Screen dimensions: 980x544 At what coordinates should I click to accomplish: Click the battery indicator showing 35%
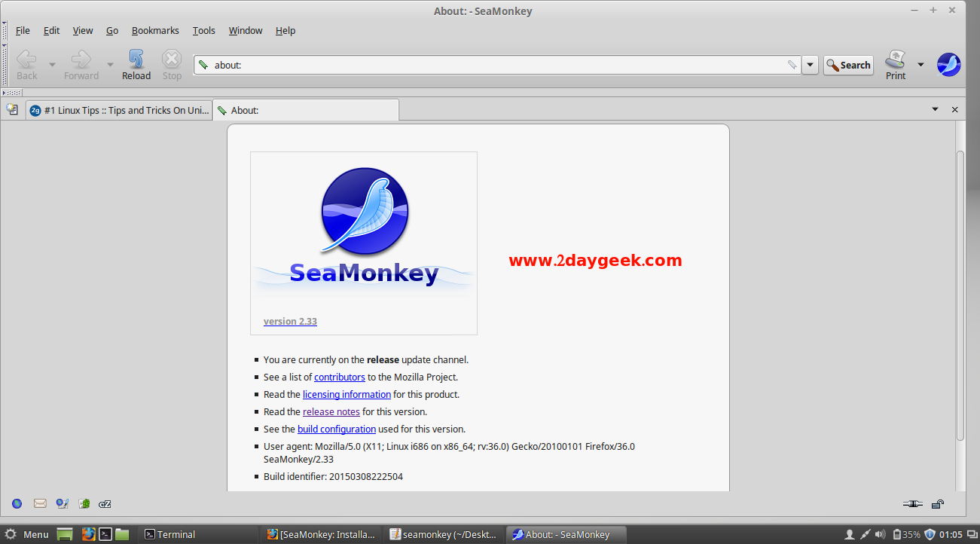coord(906,534)
